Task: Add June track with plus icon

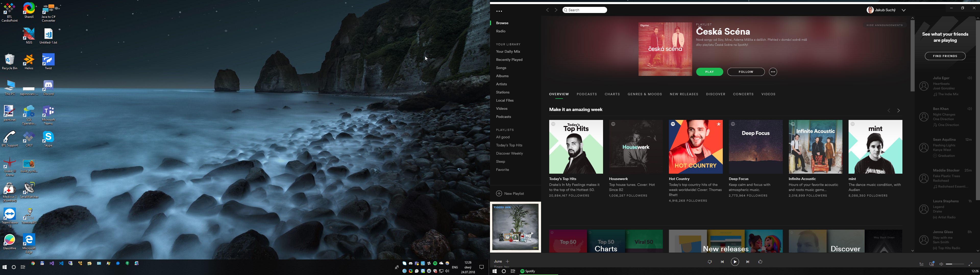Action: click(508, 261)
